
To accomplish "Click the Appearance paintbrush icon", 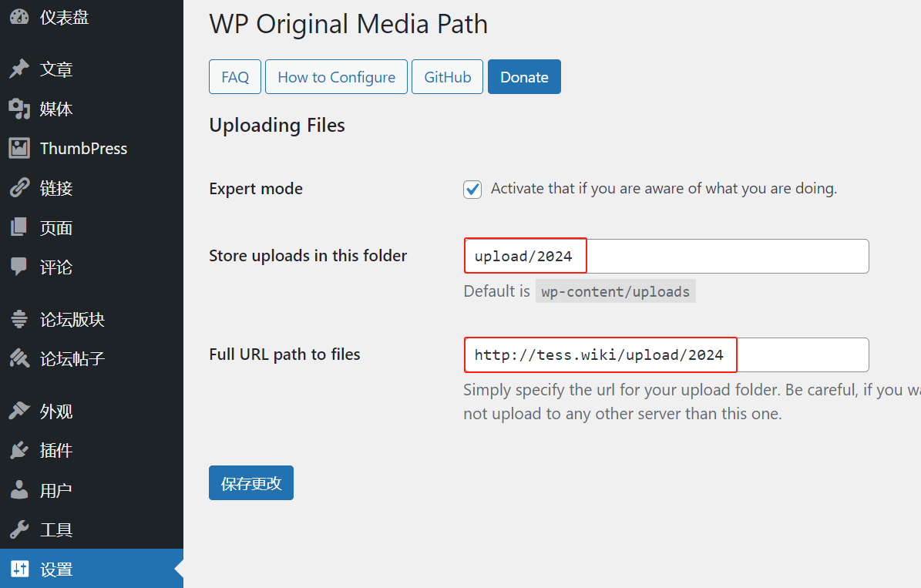I will click(x=19, y=411).
